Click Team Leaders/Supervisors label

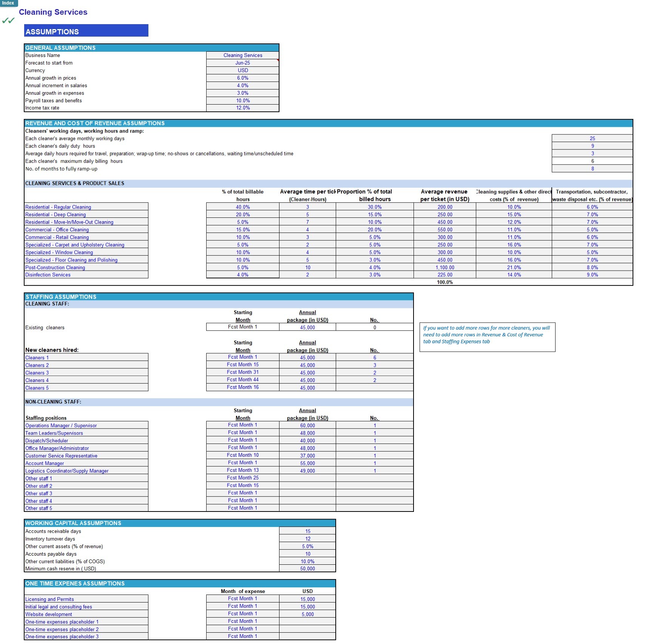(86, 433)
